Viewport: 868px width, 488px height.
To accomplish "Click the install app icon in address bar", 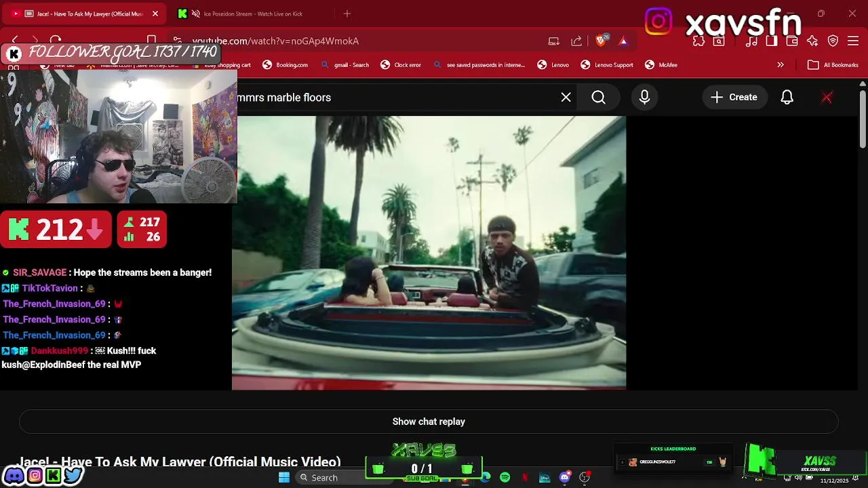I will click(x=554, y=41).
